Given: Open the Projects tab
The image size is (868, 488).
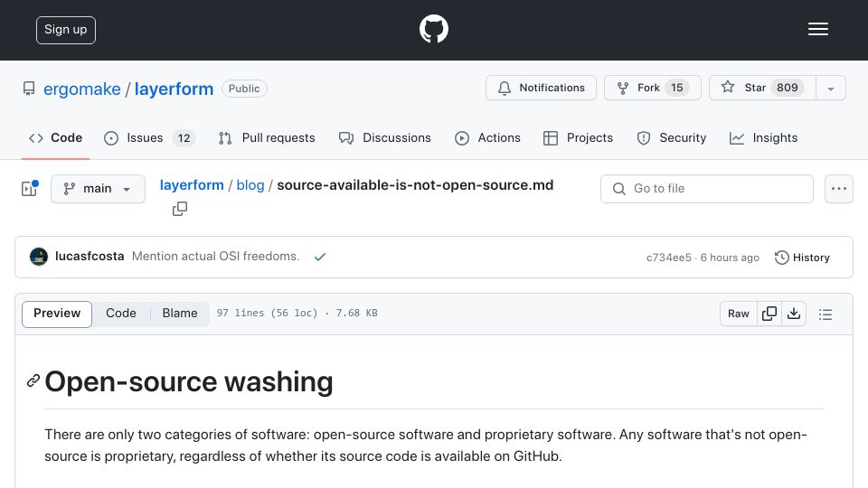Looking at the screenshot, I should [578, 138].
